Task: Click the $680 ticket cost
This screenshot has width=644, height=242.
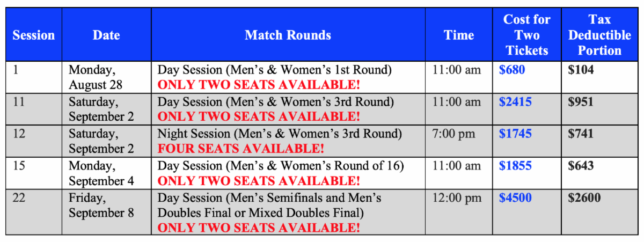Action: pyautogui.click(x=511, y=70)
